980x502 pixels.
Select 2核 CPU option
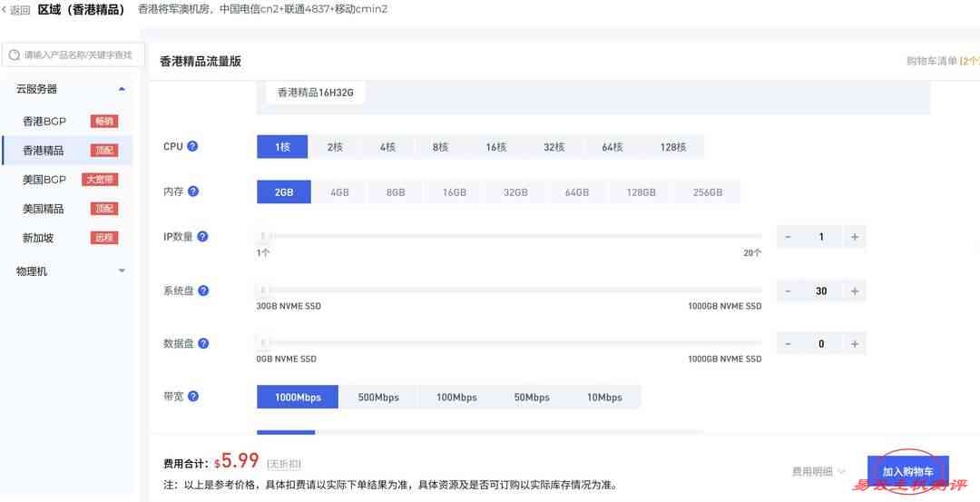pyautogui.click(x=335, y=147)
